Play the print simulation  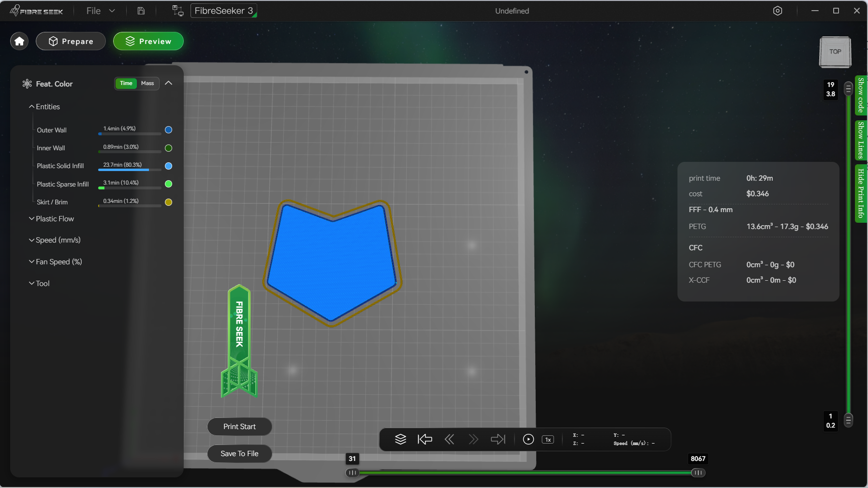tap(529, 439)
